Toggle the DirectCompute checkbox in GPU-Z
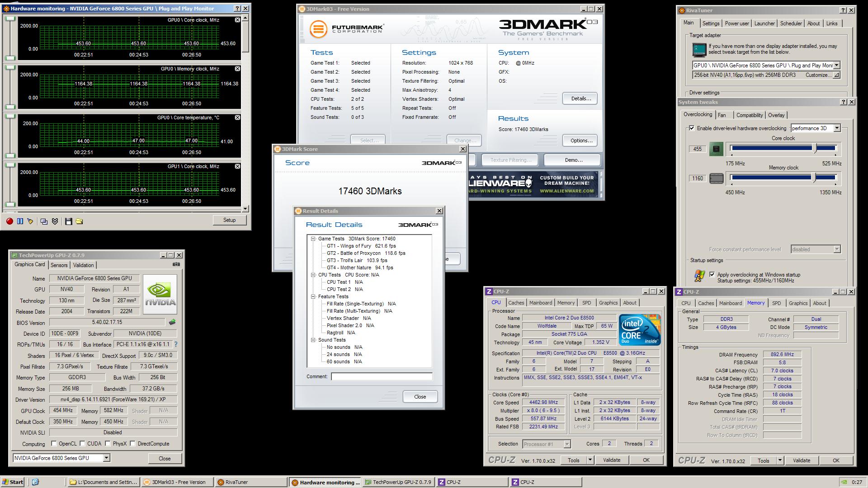Image resolution: width=868 pixels, height=488 pixels. (x=132, y=444)
